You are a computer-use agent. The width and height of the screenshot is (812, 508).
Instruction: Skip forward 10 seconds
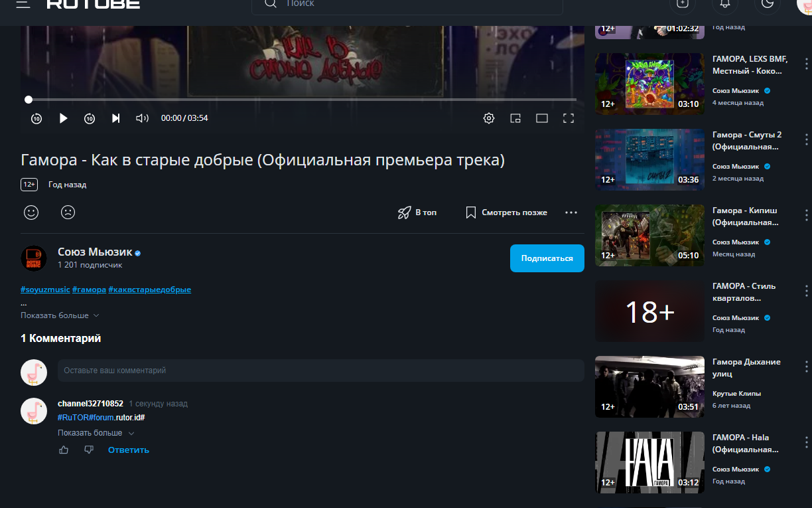(90, 118)
